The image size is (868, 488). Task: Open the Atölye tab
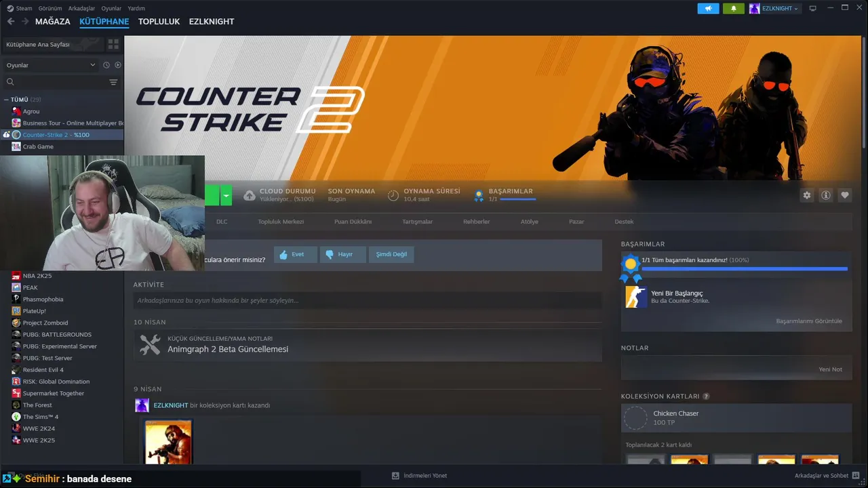[530, 222]
